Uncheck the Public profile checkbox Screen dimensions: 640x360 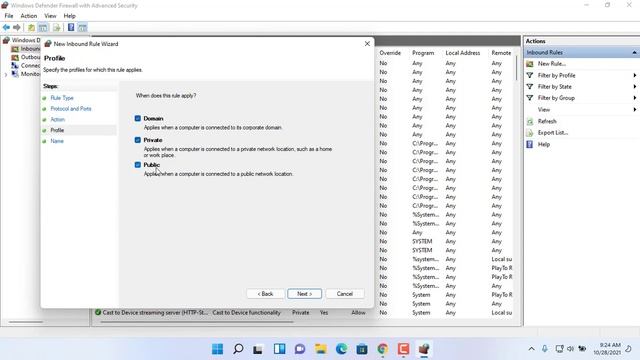tap(138, 165)
